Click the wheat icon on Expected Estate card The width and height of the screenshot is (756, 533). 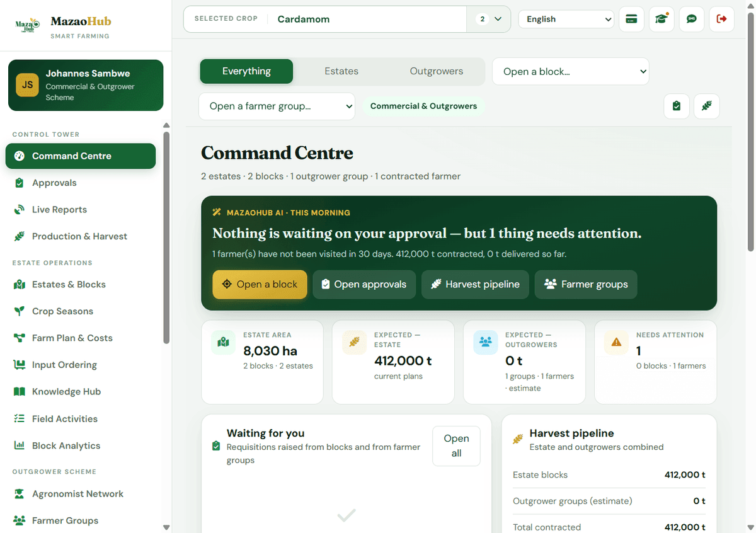[x=354, y=343]
